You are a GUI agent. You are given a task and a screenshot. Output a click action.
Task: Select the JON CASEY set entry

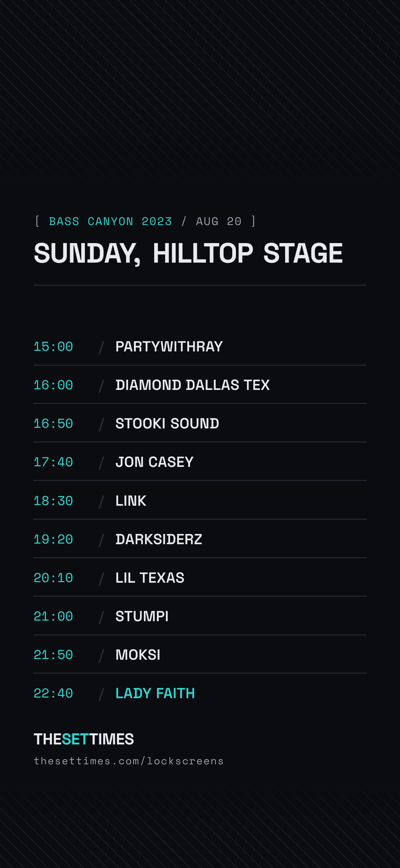(x=200, y=462)
